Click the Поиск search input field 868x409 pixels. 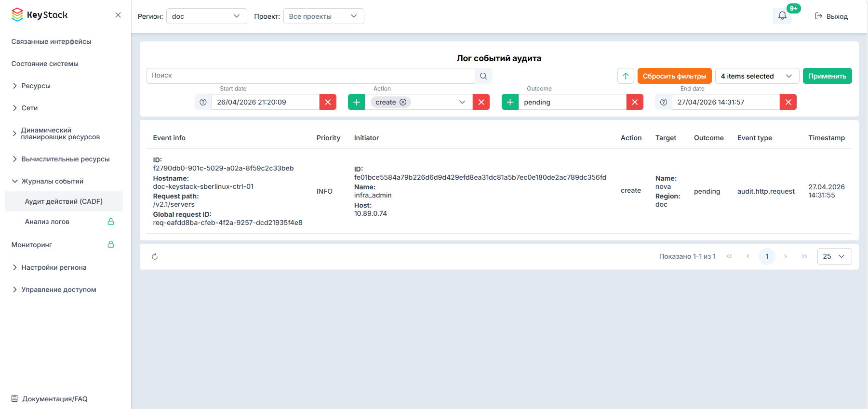pos(311,76)
